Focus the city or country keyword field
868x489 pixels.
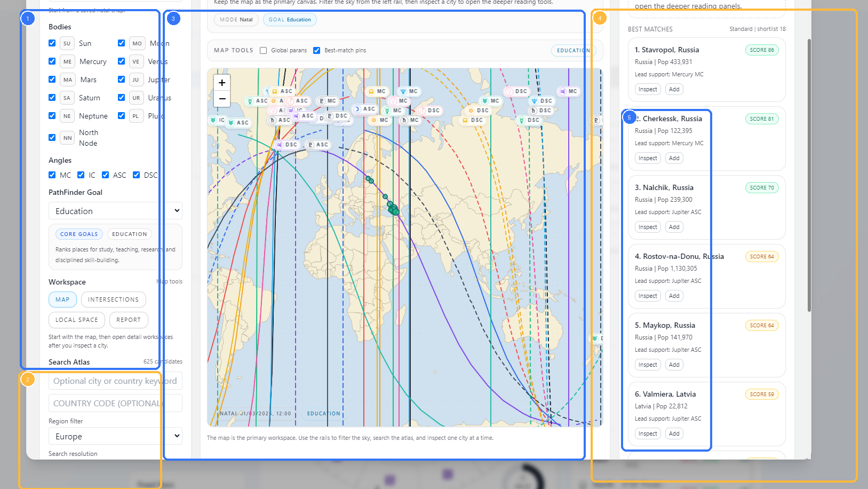point(115,381)
